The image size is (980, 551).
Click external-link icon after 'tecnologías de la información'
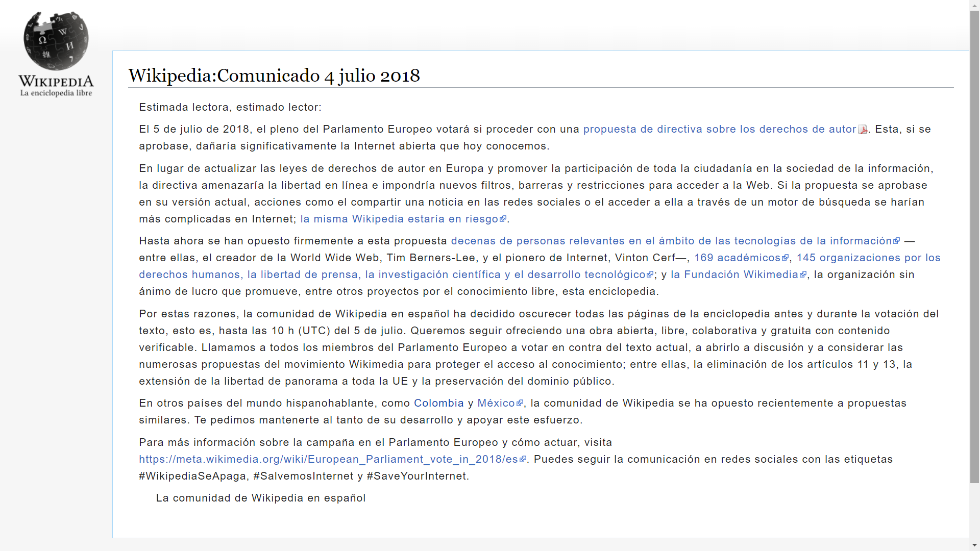pos(897,241)
